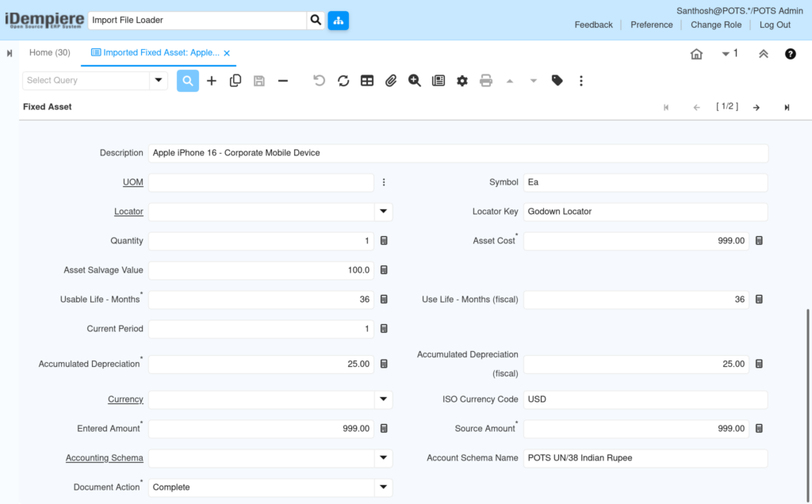The width and height of the screenshot is (812, 504).
Task: Click Log Out link
Action: (775, 25)
